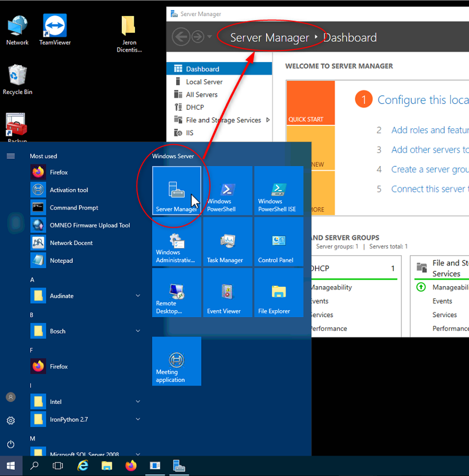Image resolution: width=469 pixels, height=476 pixels.
Task: Open the Connect this server link
Action: pyautogui.click(x=429, y=189)
